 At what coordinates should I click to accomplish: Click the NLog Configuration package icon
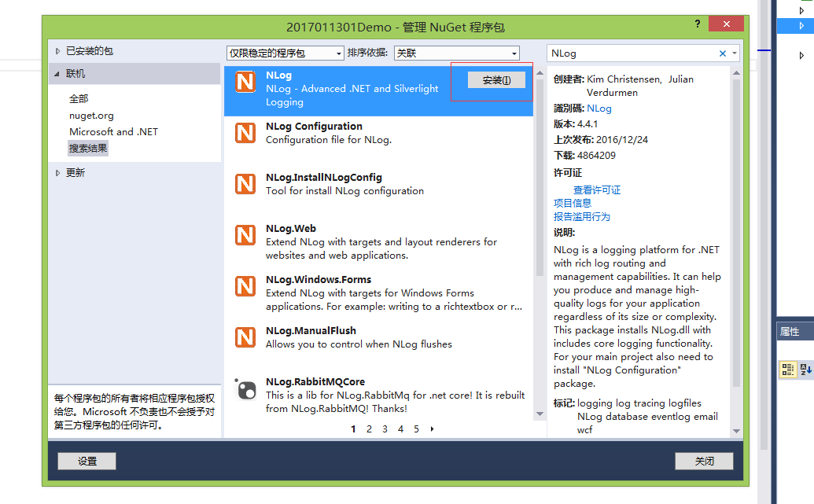click(x=245, y=133)
